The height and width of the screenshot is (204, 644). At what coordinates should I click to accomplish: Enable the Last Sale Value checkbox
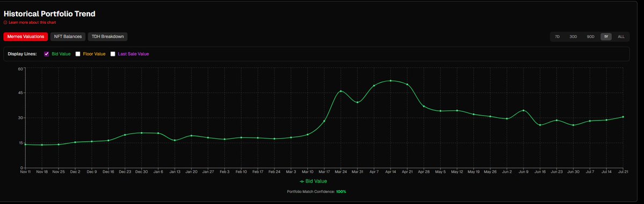(x=113, y=54)
